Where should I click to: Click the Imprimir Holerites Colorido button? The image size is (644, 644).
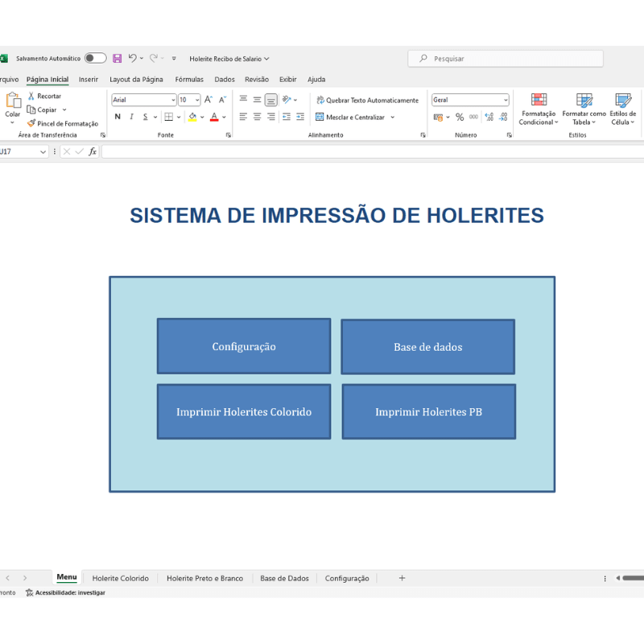(244, 411)
